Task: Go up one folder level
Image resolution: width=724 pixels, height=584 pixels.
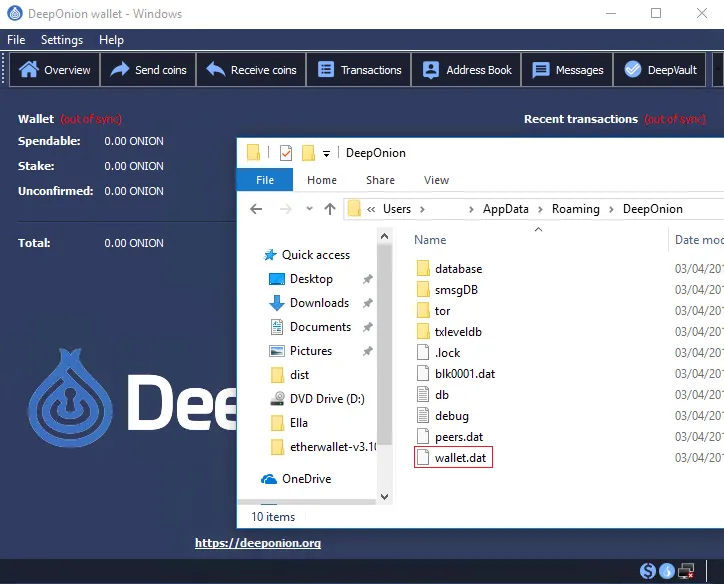Action: click(x=330, y=209)
